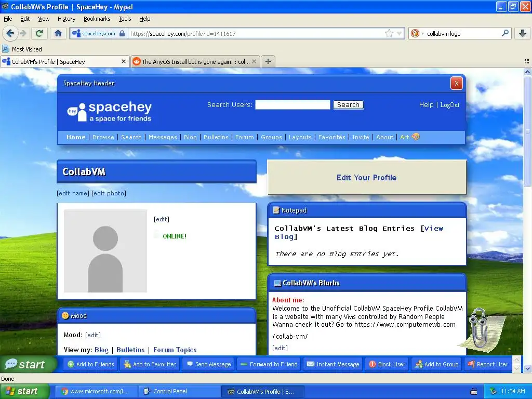Open Favorites in the navigation bar
The width and height of the screenshot is (532, 399).
tap(331, 137)
